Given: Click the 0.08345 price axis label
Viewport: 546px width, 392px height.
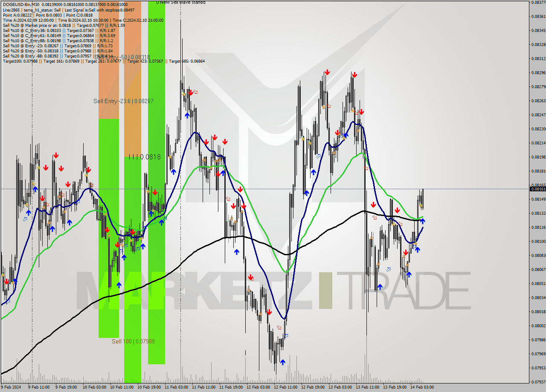Looking at the screenshot, I should (x=539, y=30).
